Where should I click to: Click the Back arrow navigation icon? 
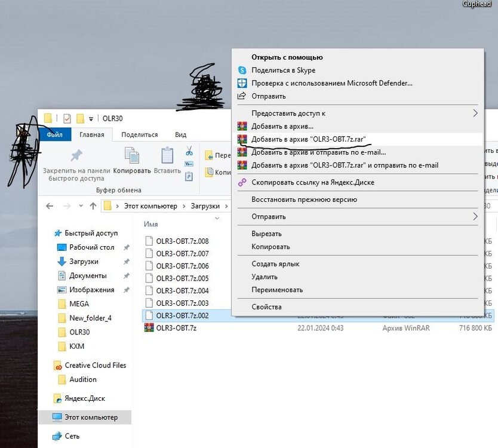click(50, 206)
